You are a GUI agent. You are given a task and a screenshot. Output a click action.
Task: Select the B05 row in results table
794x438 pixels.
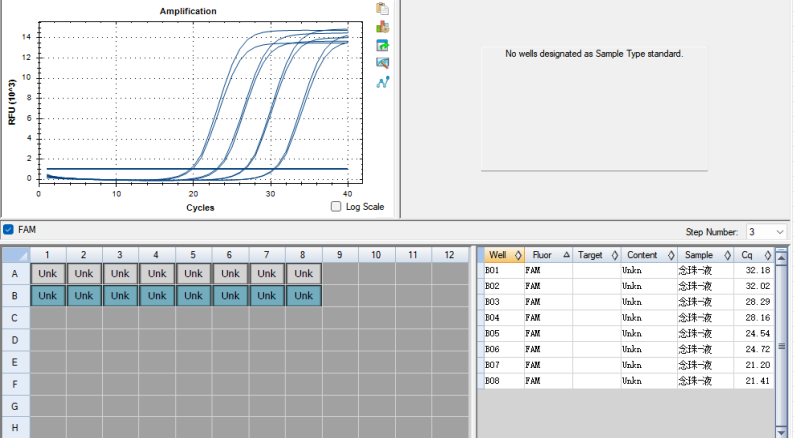pyautogui.click(x=626, y=333)
